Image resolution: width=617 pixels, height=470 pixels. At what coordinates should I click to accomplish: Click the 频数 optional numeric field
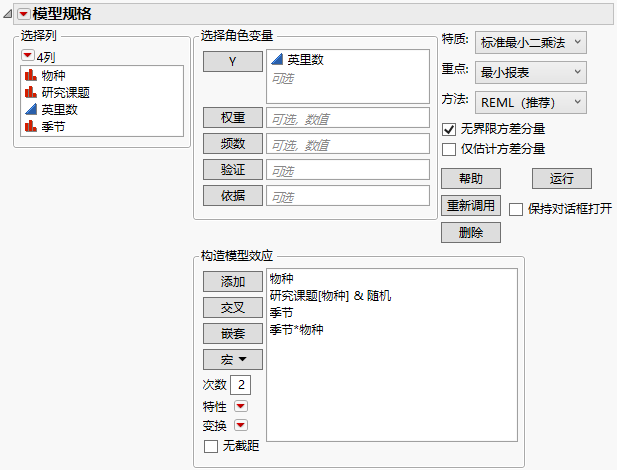point(348,144)
